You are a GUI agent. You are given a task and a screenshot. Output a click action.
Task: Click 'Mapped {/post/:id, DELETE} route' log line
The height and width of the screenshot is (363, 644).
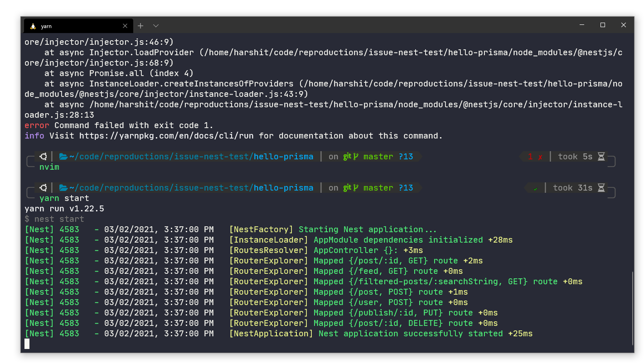(x=393, y=323)
